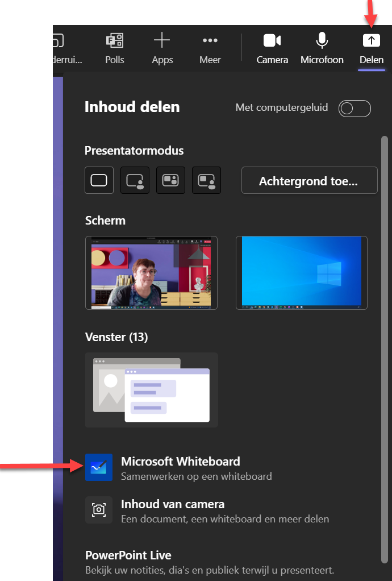Open the Meer options menu
The height and width of the screenshot is (581, 392).
click(x=210, y=48)
